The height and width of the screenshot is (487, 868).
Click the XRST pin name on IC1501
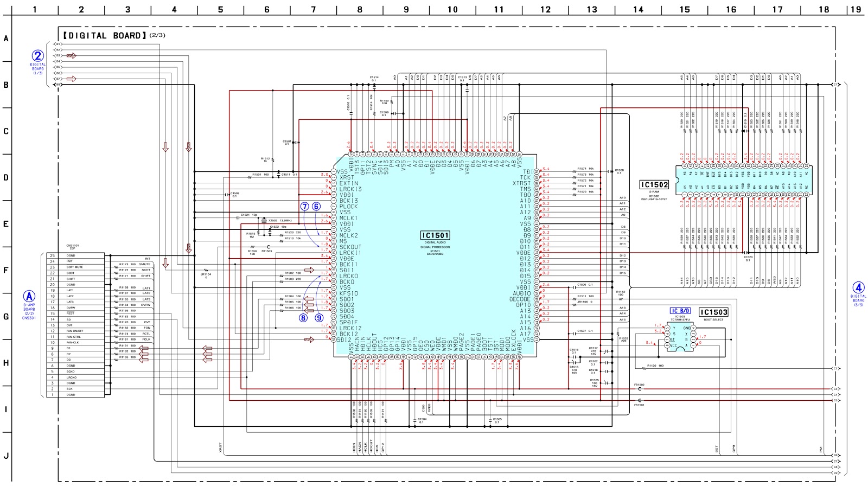347,177
